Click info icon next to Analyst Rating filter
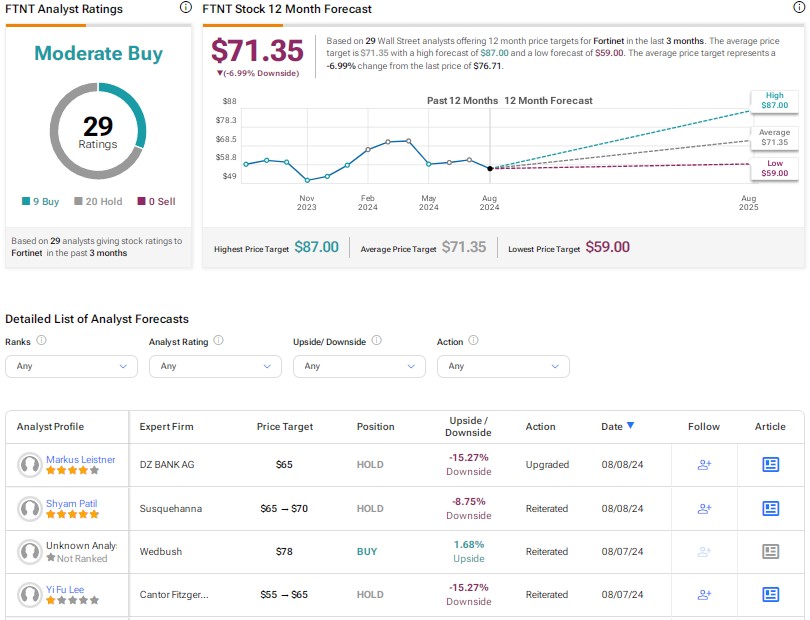 point(218,341)
